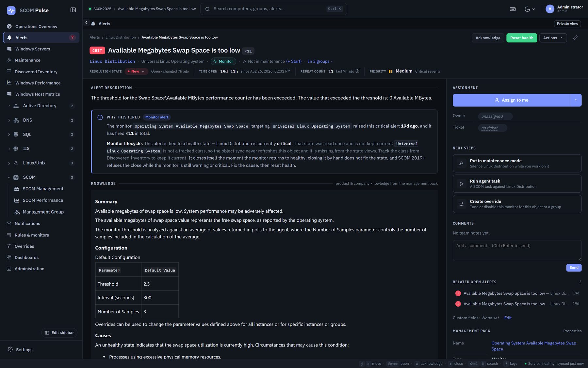The image size is (588, 368).
Task: Open Notifications in sidebar
Action: [41, 223]
